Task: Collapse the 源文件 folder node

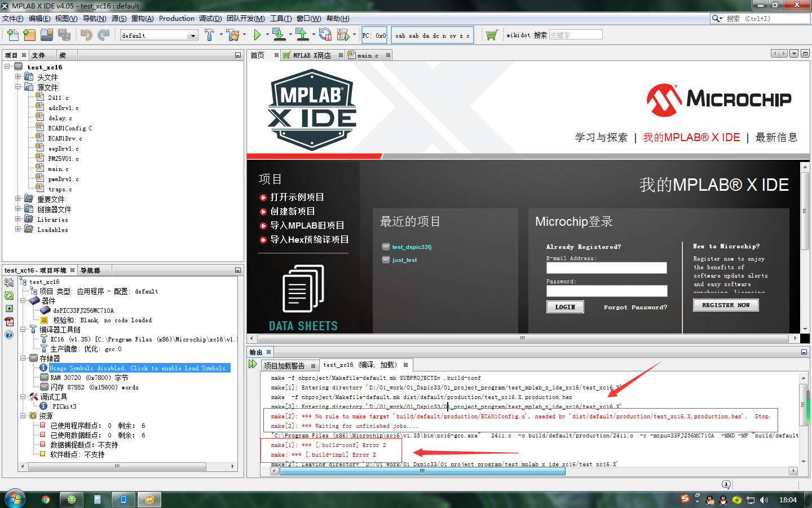Action: (x=18, y=87)
